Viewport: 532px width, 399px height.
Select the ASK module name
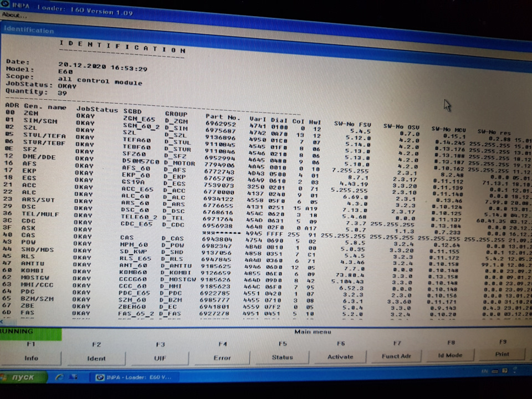tap(28, 228)
